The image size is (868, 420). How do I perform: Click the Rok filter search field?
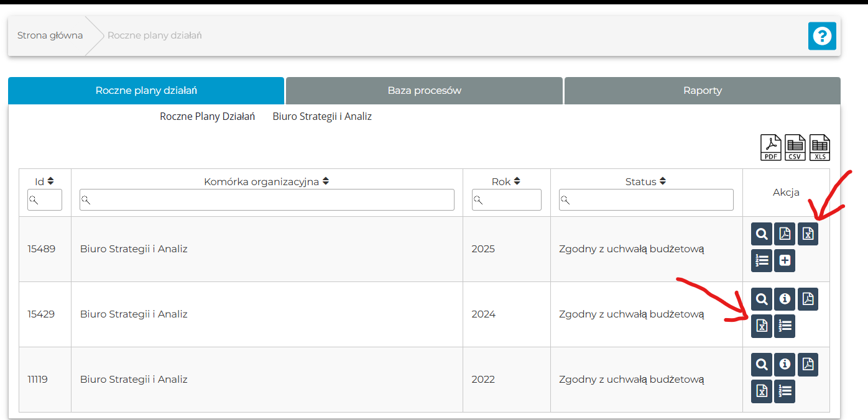pyautogui.click(x=507, y=200)
